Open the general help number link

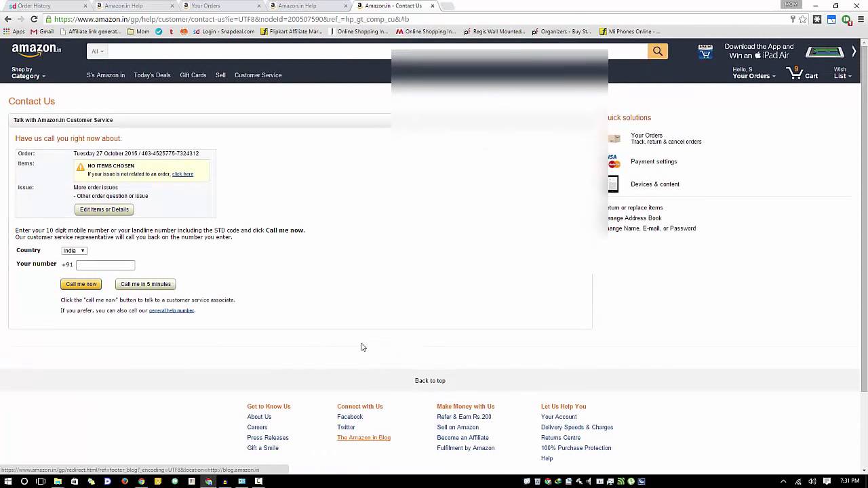[172, 310]
